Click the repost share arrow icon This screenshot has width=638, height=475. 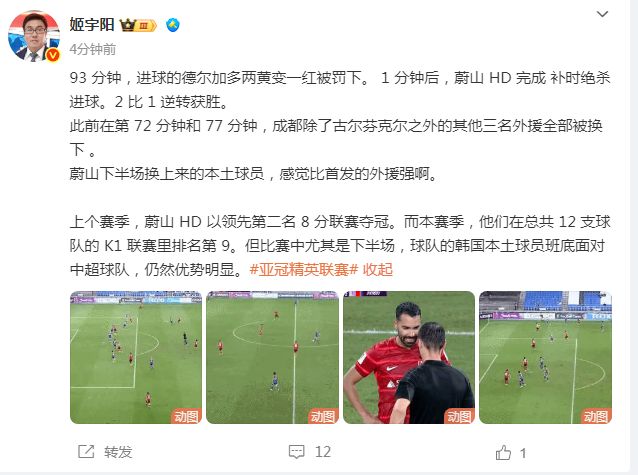coord(86,452)
